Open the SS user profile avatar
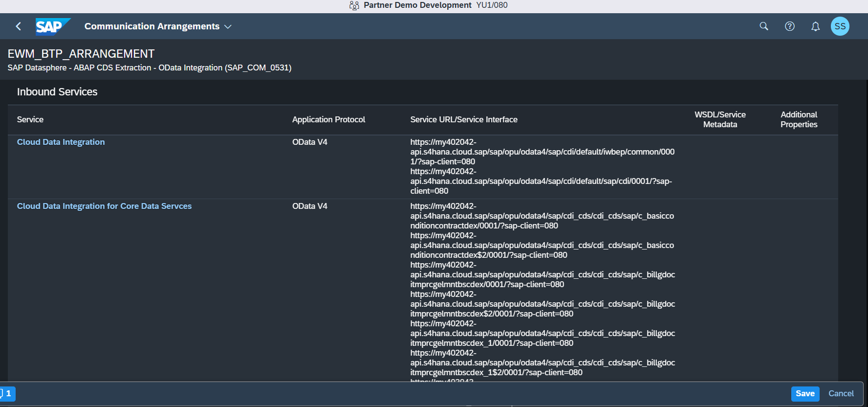 coord(840,26)
